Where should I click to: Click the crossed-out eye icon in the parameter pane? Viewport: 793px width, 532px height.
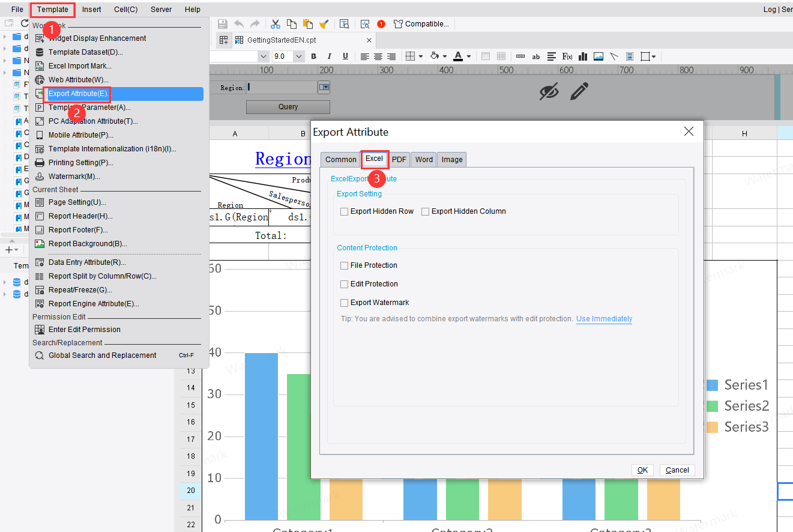(549, 92)
